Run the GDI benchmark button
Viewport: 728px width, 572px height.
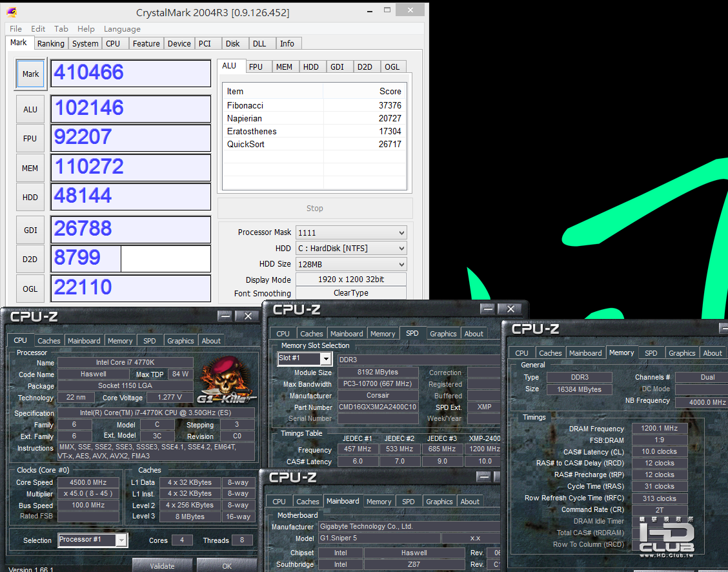point(30,230)
